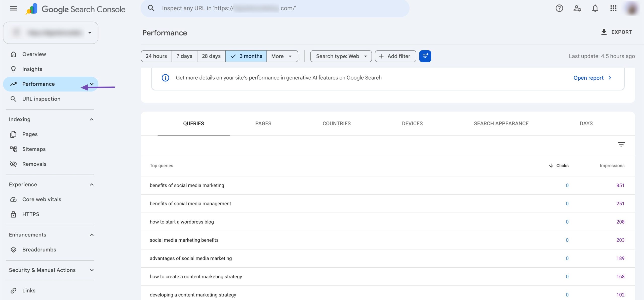Open the Help icon
The height and width of the screenshot is (300, 644).
tap(559, 8)
